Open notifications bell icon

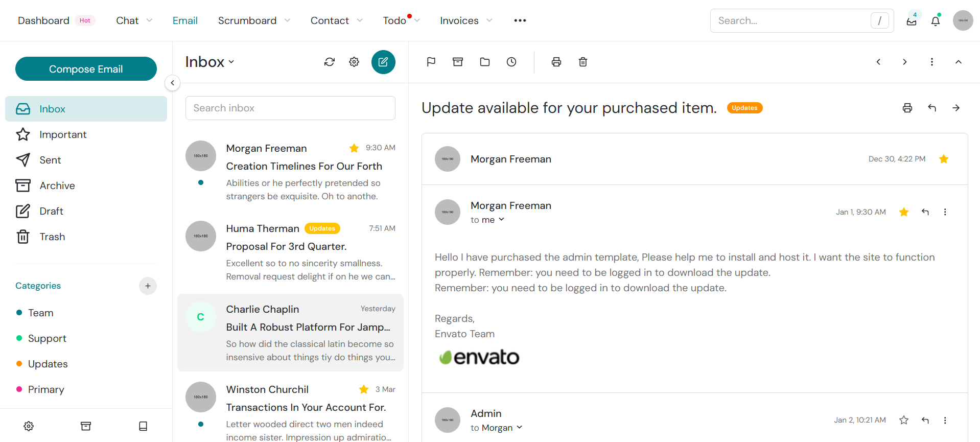point(936,21)
